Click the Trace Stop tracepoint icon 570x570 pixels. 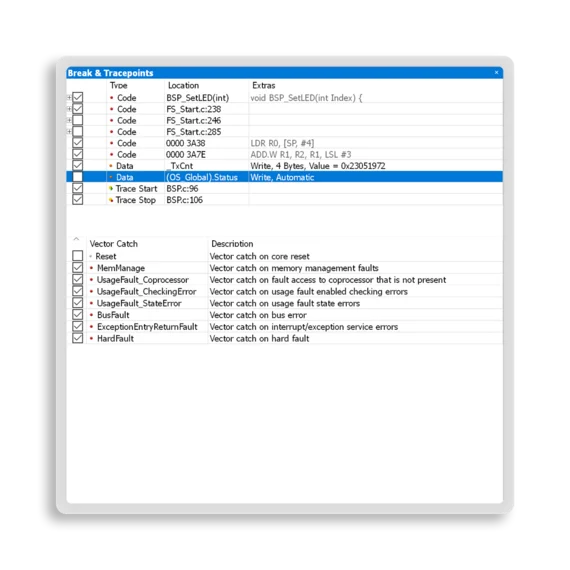pos(111,200)
